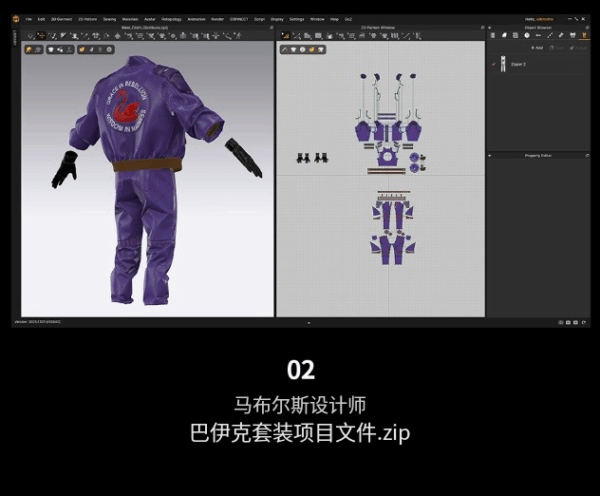Open the Display menu
The width and height of the screenshot is (600, 496).
(277, 19)
